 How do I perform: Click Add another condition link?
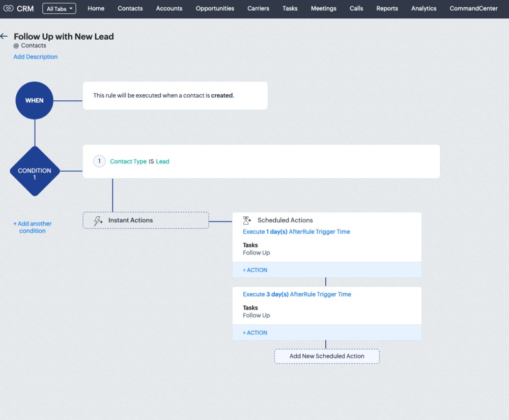click(x=33, y=227)
